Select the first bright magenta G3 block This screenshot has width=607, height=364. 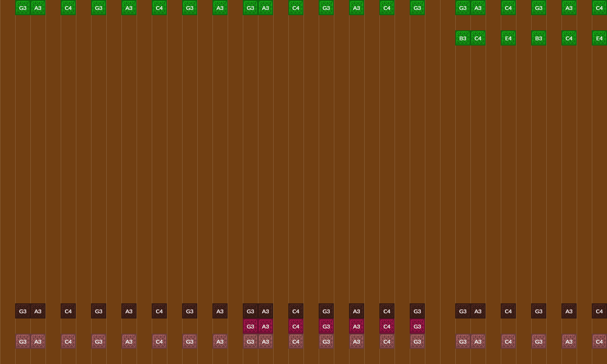[x=250, y=326]
